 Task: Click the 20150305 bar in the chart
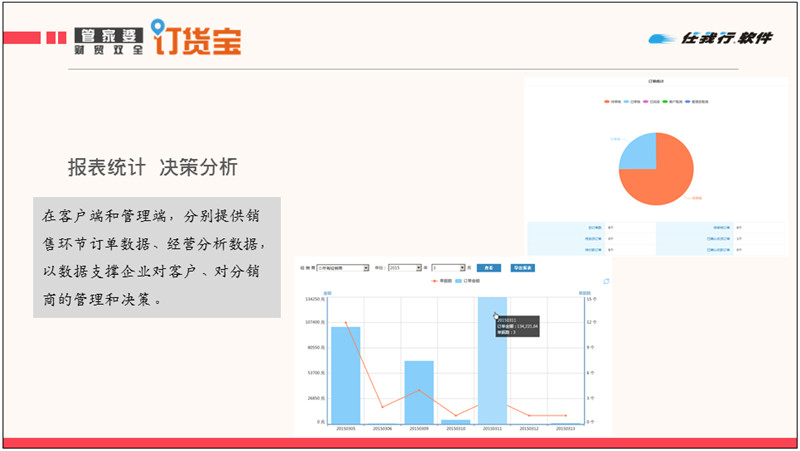[x=346, y=375]
